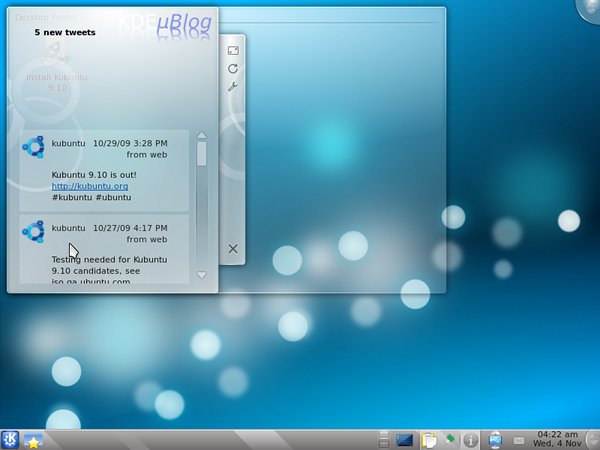Click the faded 'Install Kubuntu 9.10' desktop icon
The width and height of the screenshot is (600, 450).
point(57,65)
